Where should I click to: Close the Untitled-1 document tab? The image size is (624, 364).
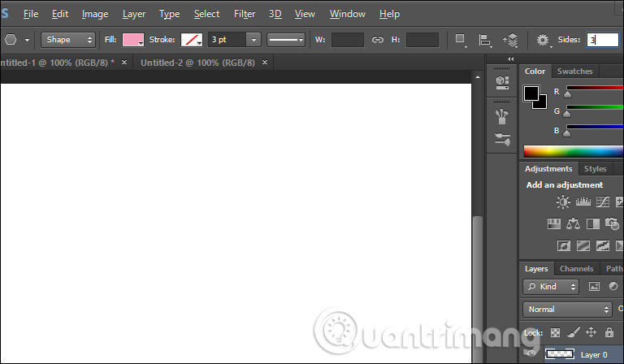pyautogui.click(x=124, y=63)
